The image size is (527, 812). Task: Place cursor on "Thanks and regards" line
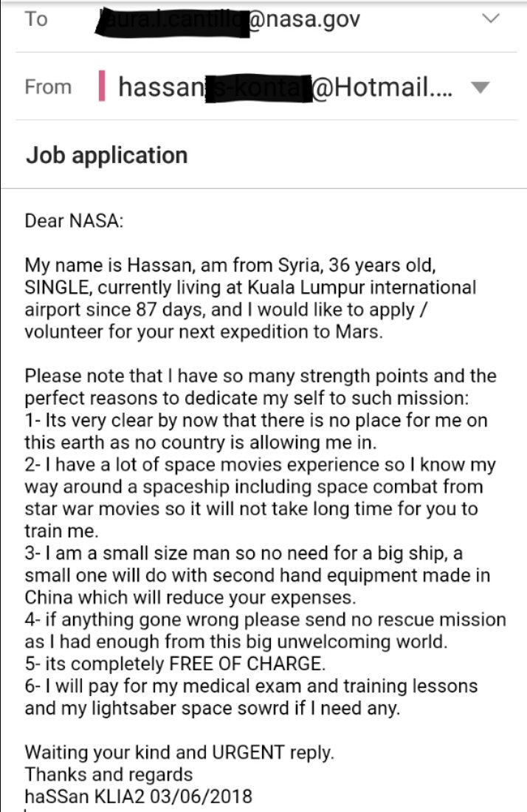click(x=108, y=775)
